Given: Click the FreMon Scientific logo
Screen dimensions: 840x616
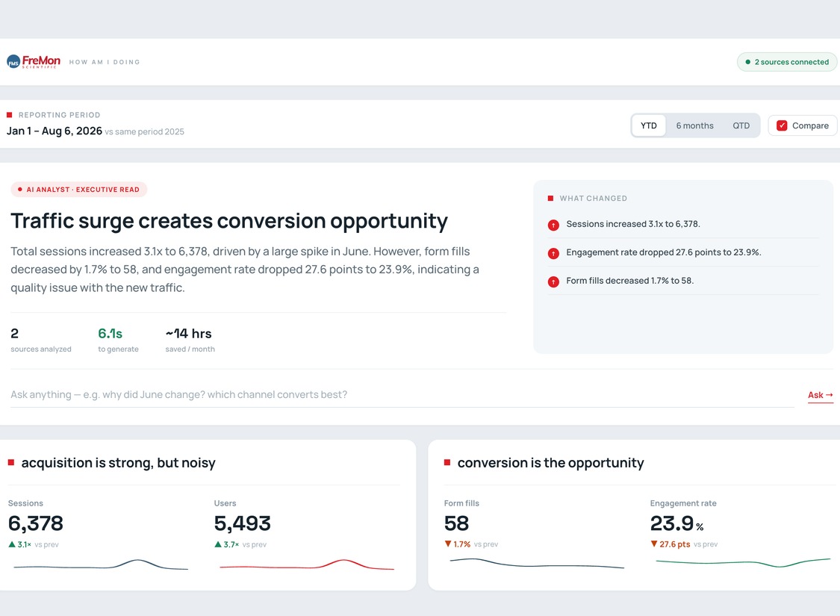Looking at the screenshot, I should [33, 61].
